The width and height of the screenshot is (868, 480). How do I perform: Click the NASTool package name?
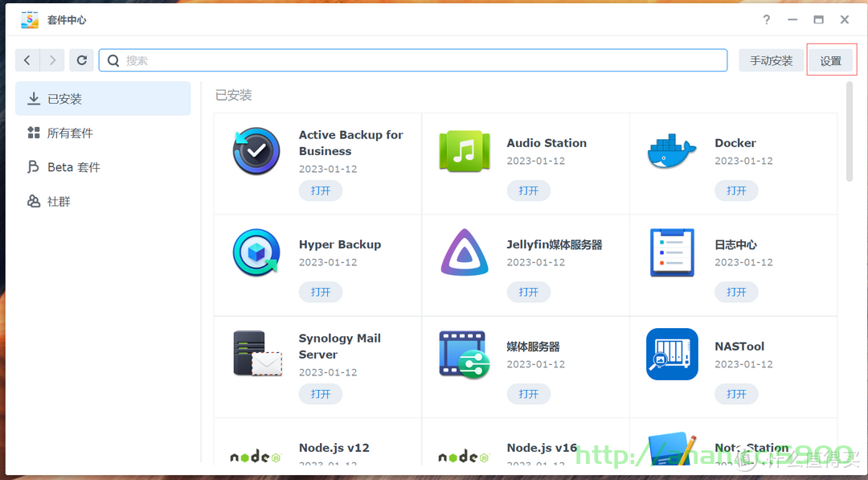click(x=739, y=346)
